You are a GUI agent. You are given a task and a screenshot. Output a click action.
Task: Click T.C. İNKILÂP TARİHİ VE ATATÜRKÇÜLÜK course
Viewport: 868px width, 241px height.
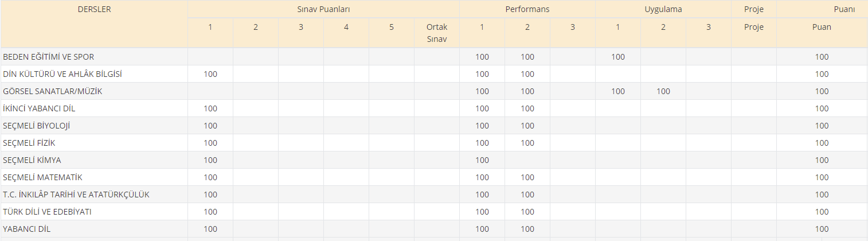click(76, 195)
